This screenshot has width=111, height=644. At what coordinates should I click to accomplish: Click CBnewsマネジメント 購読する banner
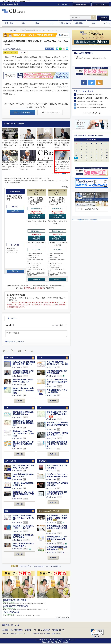tap(91, 37)
